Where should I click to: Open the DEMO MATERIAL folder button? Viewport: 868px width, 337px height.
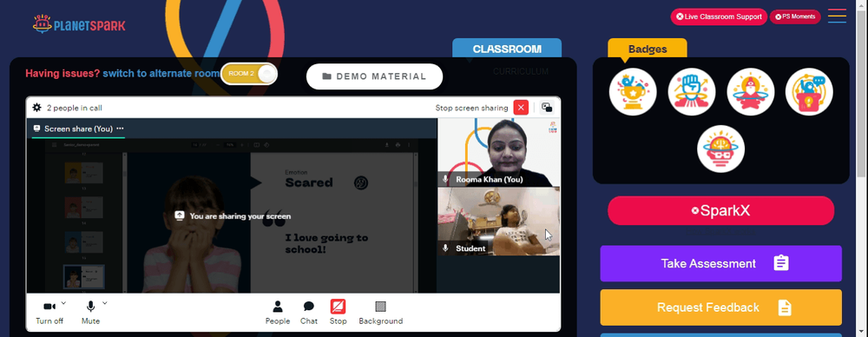point(375,76)
